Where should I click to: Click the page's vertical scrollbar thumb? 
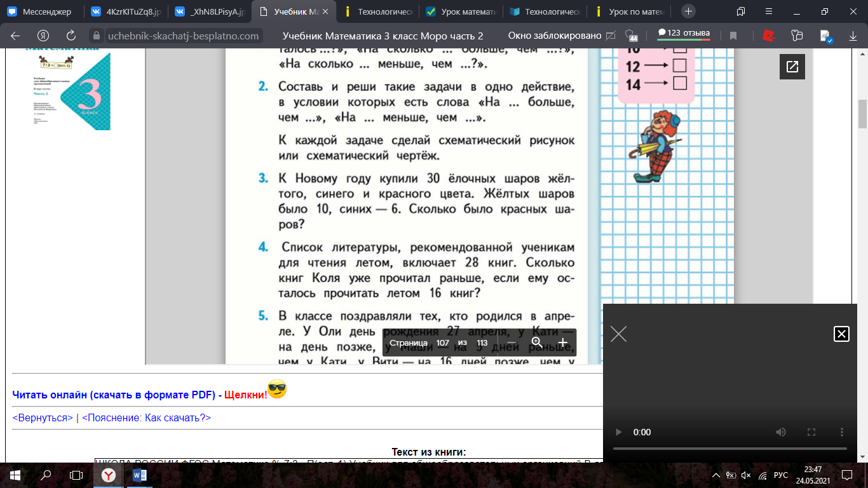(x=863, y=114)
